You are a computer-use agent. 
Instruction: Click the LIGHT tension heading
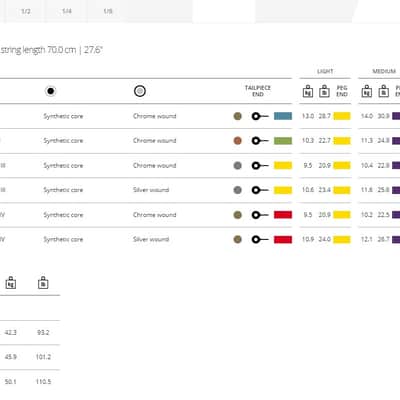[x=325, y=71]
